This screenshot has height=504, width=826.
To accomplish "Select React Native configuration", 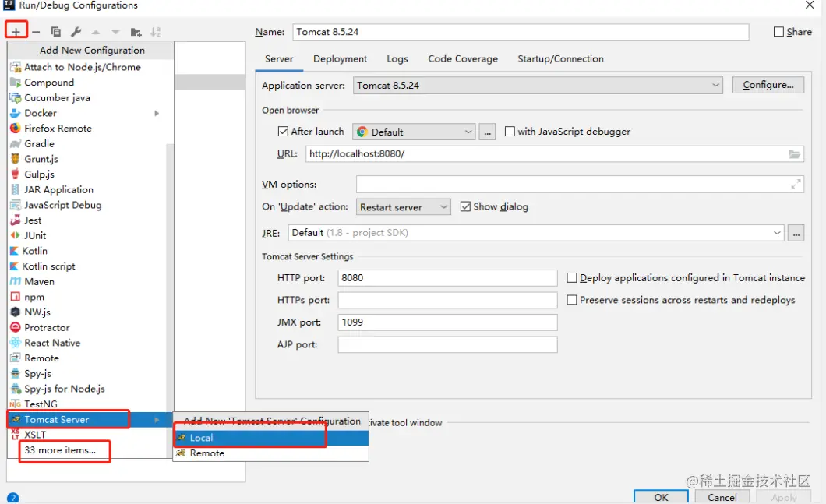I will 87,342.
